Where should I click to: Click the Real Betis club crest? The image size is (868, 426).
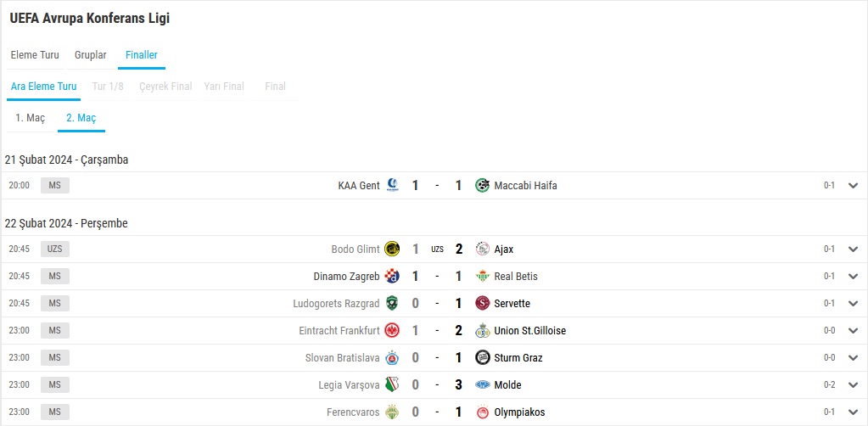(x=482, y=277)
